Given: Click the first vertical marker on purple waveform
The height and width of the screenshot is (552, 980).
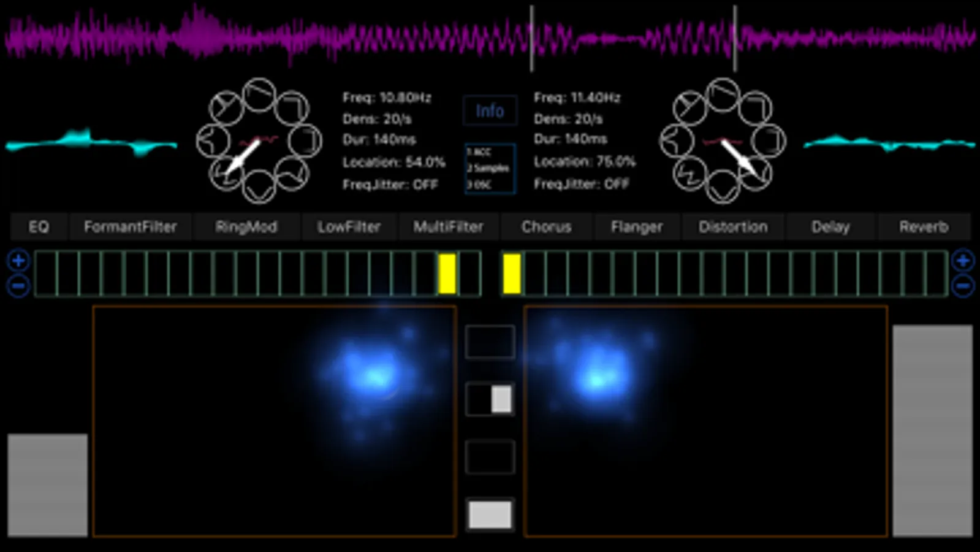Looking at the screenshot, I should click(531, 38).
